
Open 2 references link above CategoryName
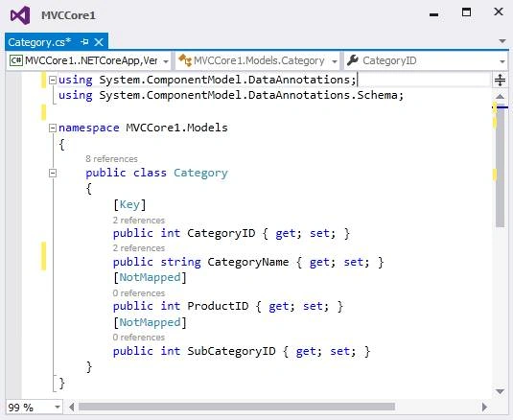(139, 248)
